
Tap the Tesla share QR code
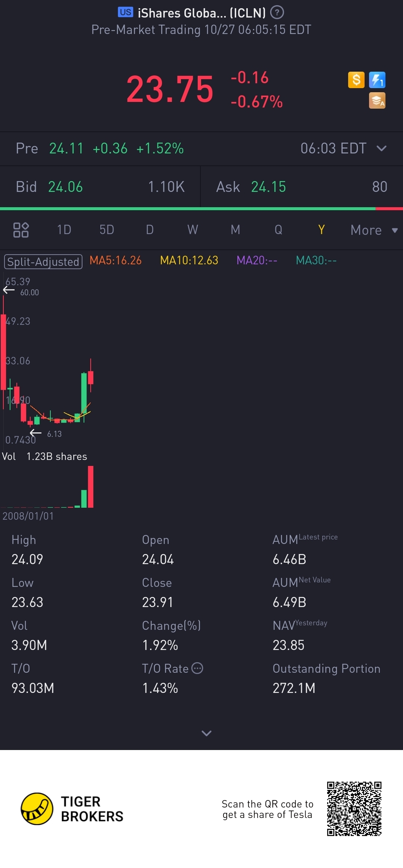click(x=354, y=809)
